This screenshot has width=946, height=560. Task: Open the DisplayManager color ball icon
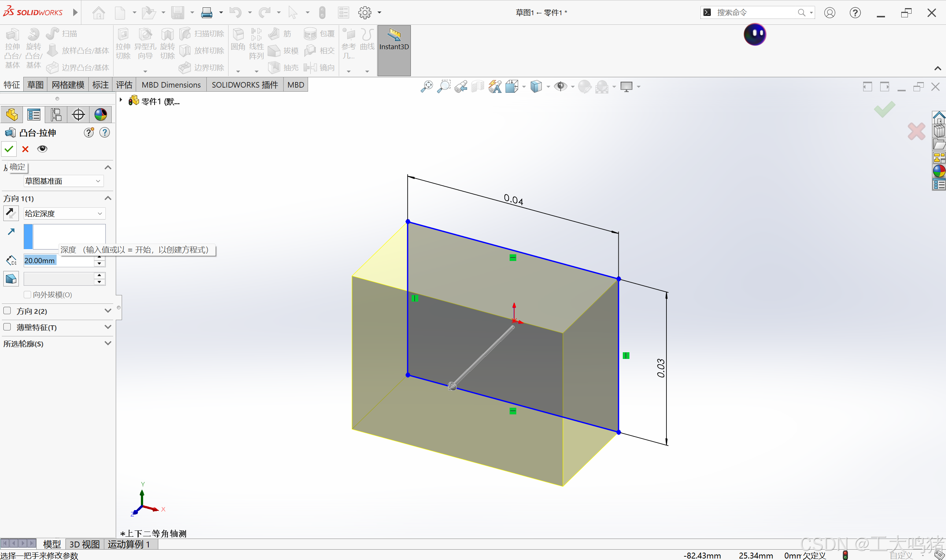101,115
